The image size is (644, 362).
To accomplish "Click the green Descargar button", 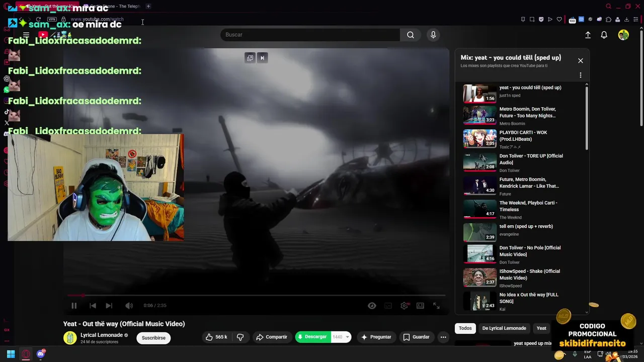I will (312, 337).
